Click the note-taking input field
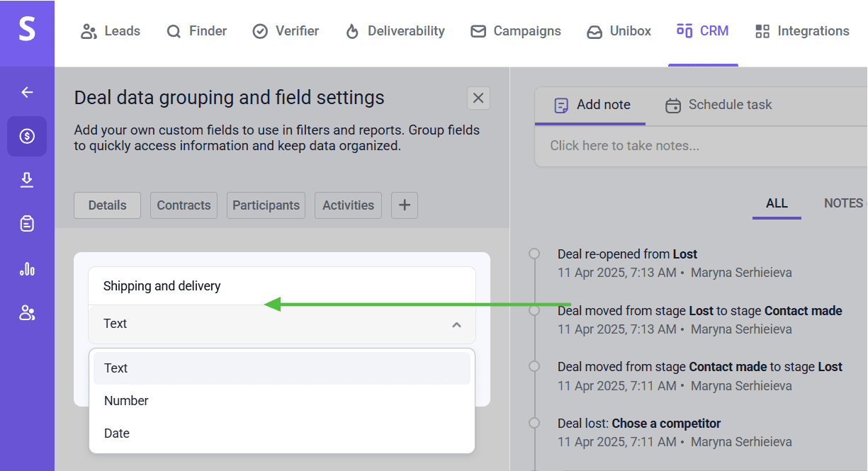 point(701,146)
